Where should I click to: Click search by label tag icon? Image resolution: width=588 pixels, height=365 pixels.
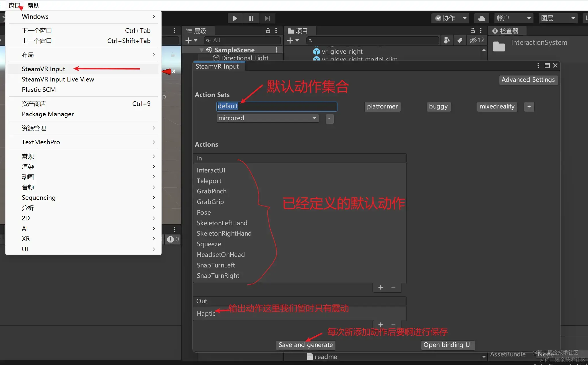coord(460,40)
